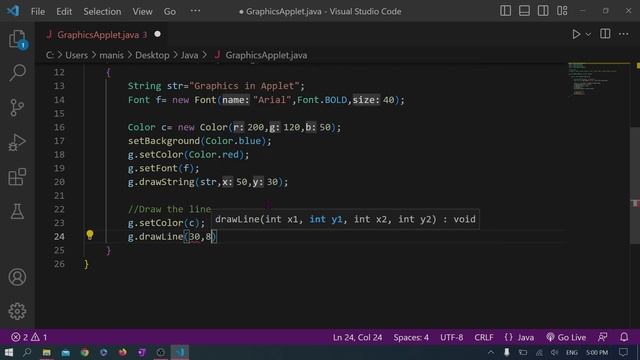Change encoding via UTF-8 status item
This screenshot has height=360, width=640.
pyautogui.click(x=451, y=337)
